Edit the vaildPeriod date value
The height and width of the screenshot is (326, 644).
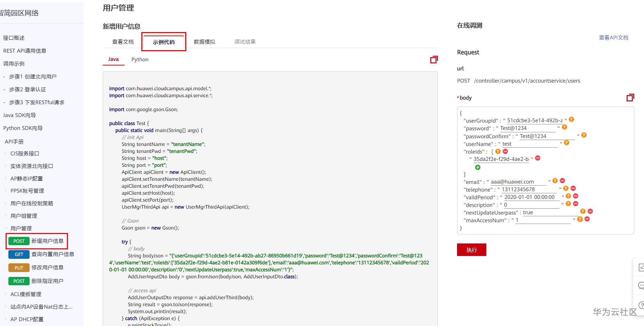click(x=532, y=197)
